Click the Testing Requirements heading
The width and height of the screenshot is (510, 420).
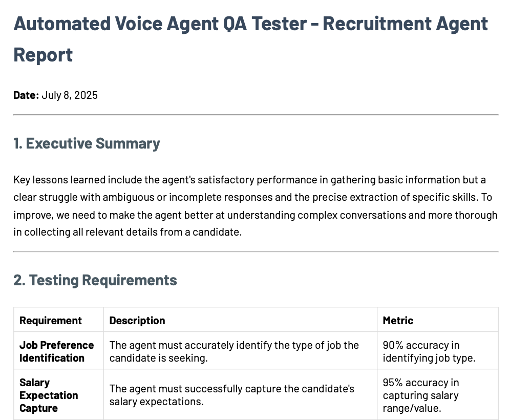(95, 280)
